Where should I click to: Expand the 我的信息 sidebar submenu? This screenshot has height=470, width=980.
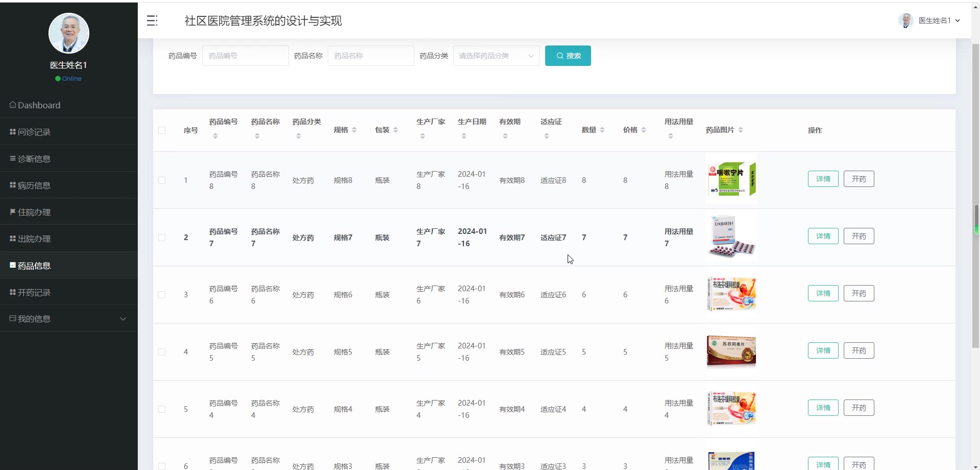click(x=69, y=319)
